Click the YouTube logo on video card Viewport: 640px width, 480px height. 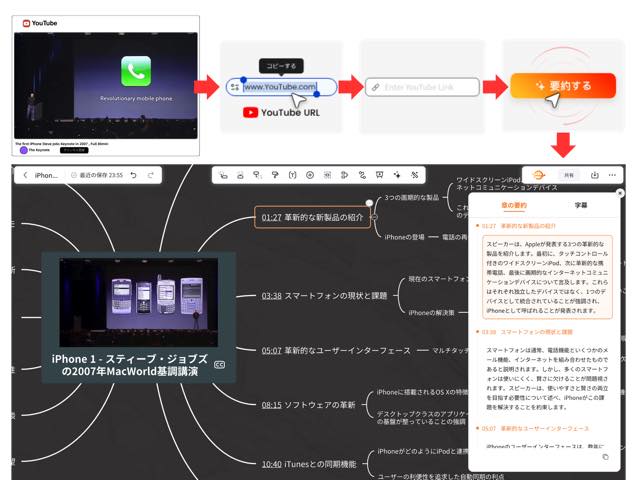(x=40, y=23)
